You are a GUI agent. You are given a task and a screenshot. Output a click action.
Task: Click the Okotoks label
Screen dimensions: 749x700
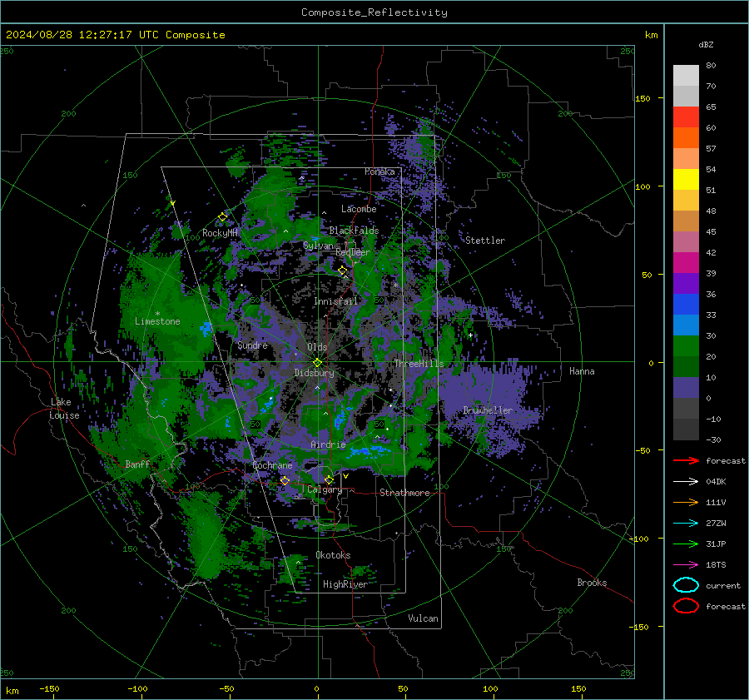point(333,555)
